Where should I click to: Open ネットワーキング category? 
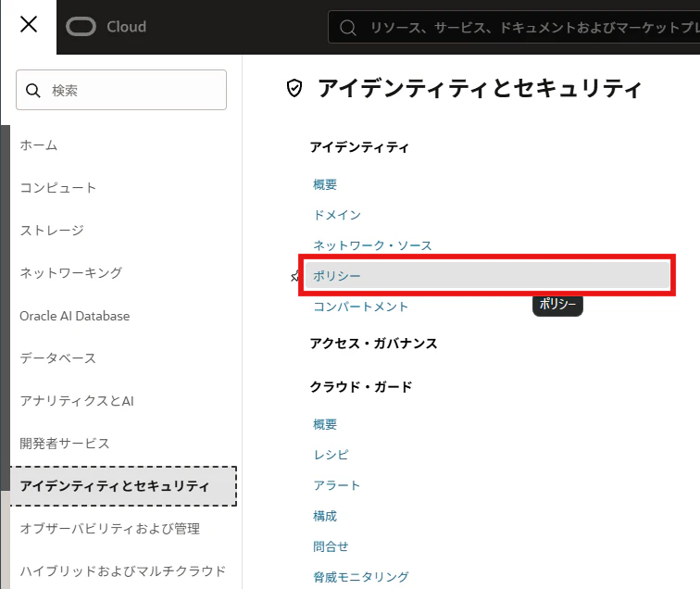pos(71,273)
